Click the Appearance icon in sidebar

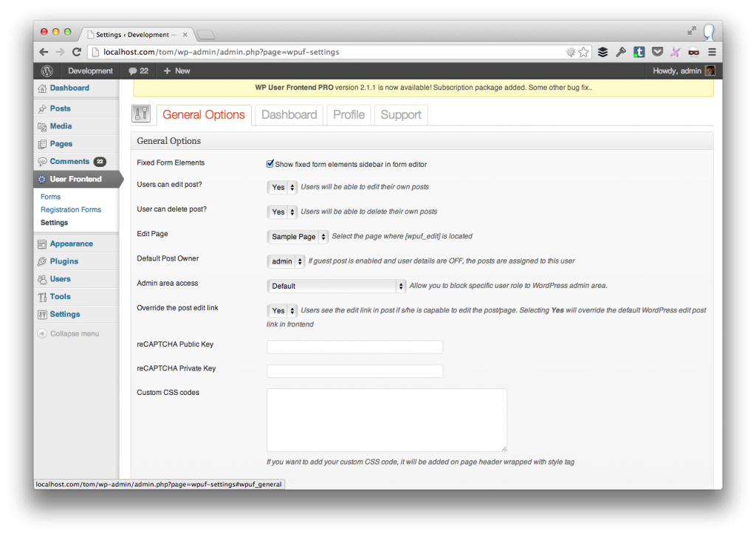pyautogui.click(x=42, y=244)
